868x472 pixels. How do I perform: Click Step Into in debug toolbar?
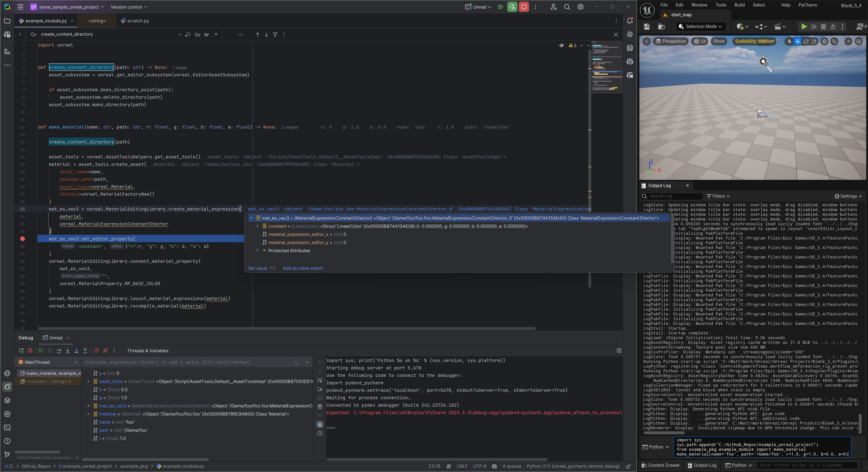pyautogui.click(x=68, y=350)
